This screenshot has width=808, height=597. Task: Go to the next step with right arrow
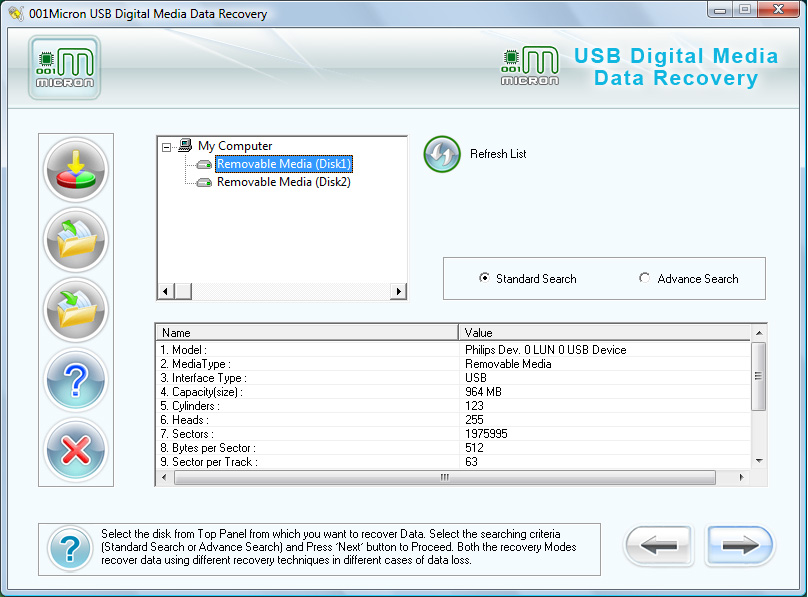(x=740, y=547)
